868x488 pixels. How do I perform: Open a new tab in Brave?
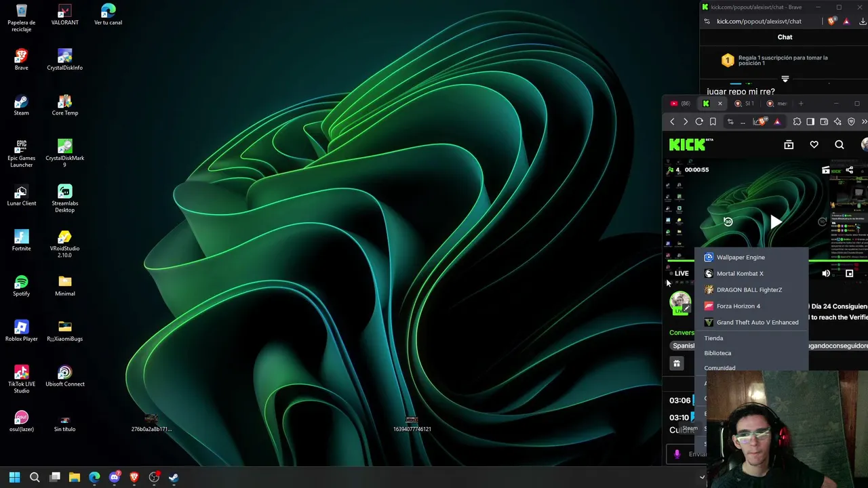pos(801,104)
